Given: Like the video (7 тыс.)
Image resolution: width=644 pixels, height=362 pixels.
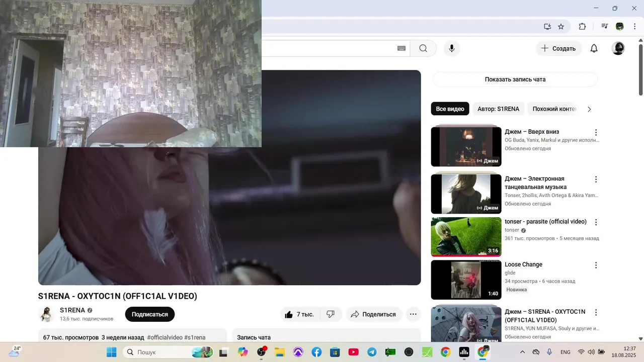Looking at the screenshot, I should [x=300, y=314].
